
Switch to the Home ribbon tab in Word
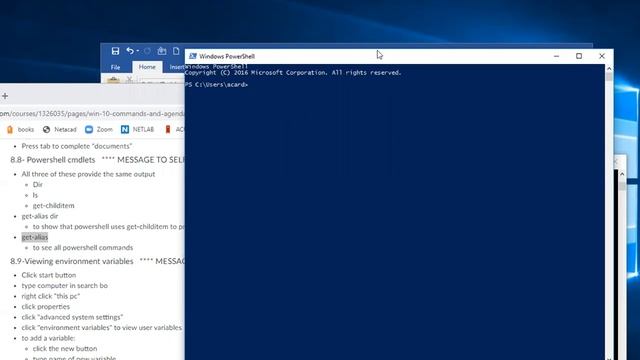tap(147, 67)
